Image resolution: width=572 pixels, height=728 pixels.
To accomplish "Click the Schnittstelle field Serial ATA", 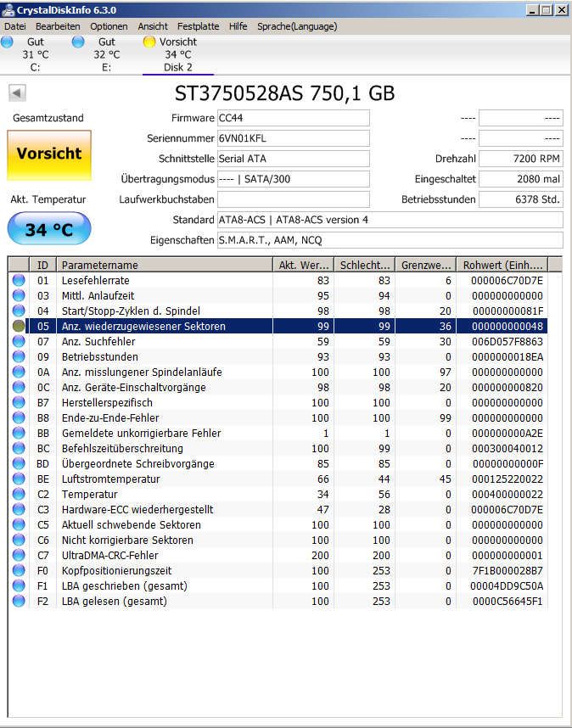I will pos(294,159).
